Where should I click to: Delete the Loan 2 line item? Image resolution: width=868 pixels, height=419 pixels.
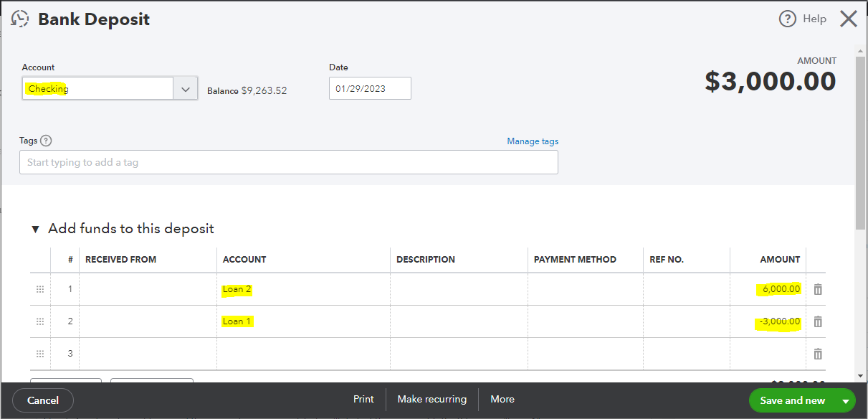click(x=818, y=289)
